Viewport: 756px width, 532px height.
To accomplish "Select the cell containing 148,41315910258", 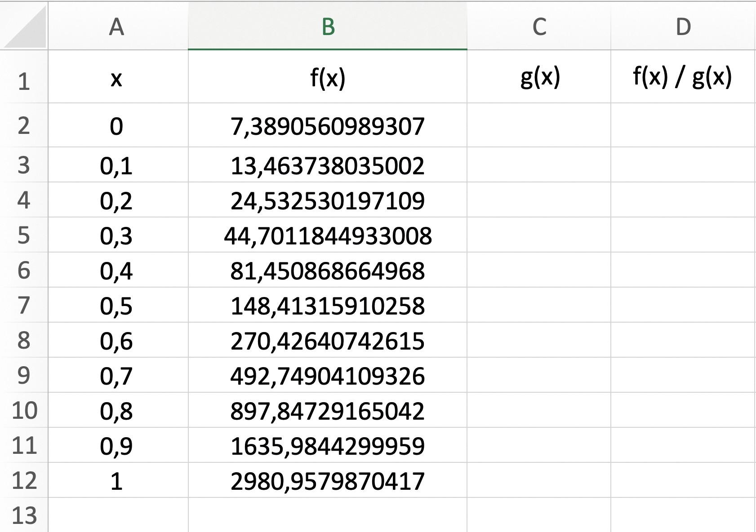I will tap(328, 306).
